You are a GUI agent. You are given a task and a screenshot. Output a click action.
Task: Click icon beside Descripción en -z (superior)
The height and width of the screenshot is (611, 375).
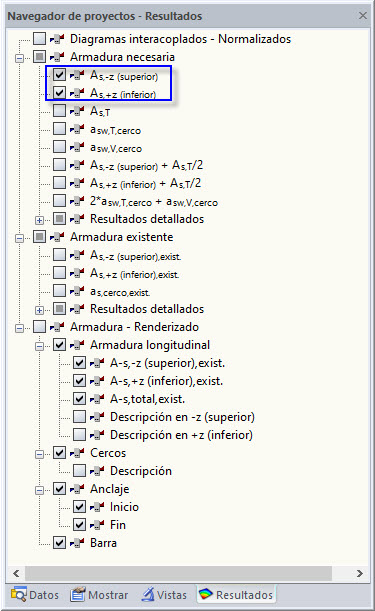click(97, 417)
